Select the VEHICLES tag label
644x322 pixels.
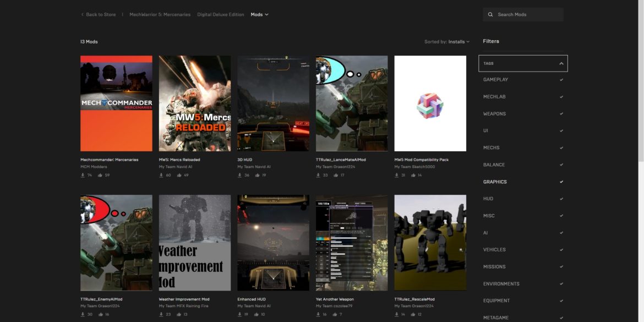coord(494,250)
